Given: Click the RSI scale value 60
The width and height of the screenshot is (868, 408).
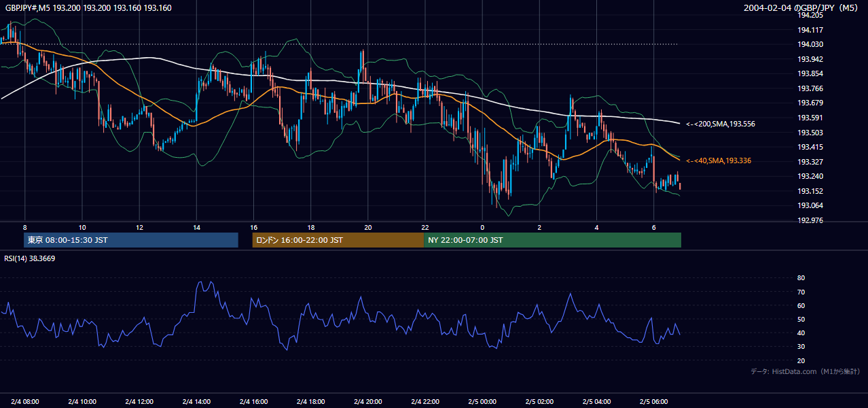Looking at the screenshot, I should pyautogui.click(x=801, y=305).
